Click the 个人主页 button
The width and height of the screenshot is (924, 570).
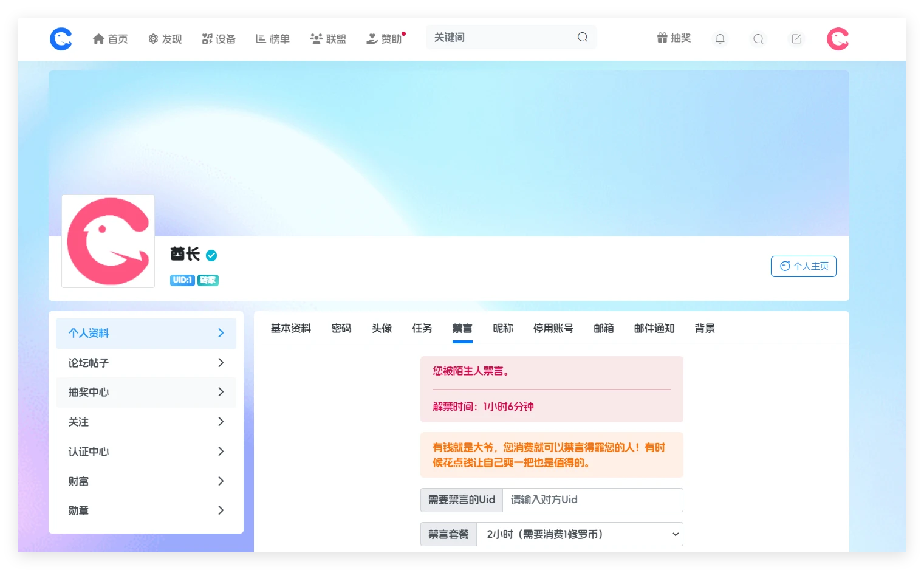(803, 266)
